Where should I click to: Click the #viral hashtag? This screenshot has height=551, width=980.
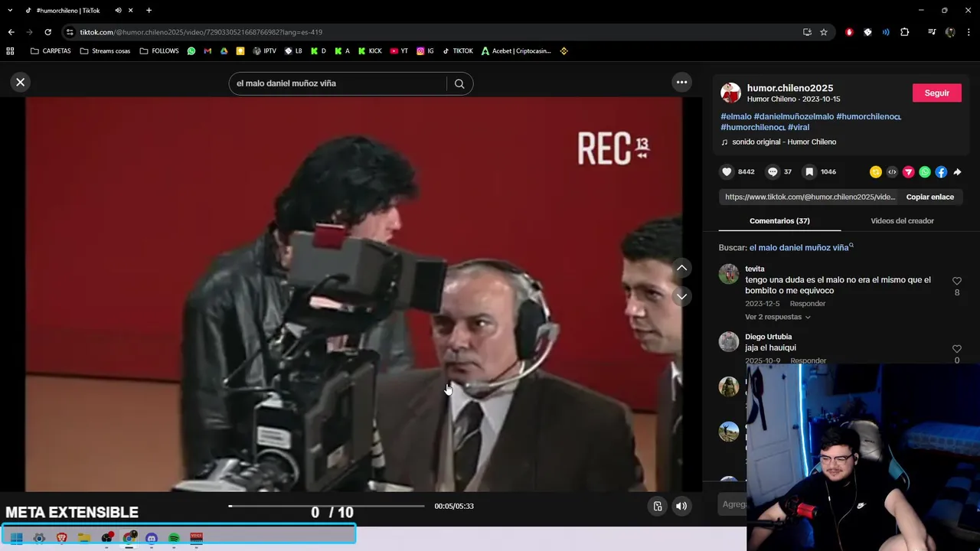tap(799, 127)
